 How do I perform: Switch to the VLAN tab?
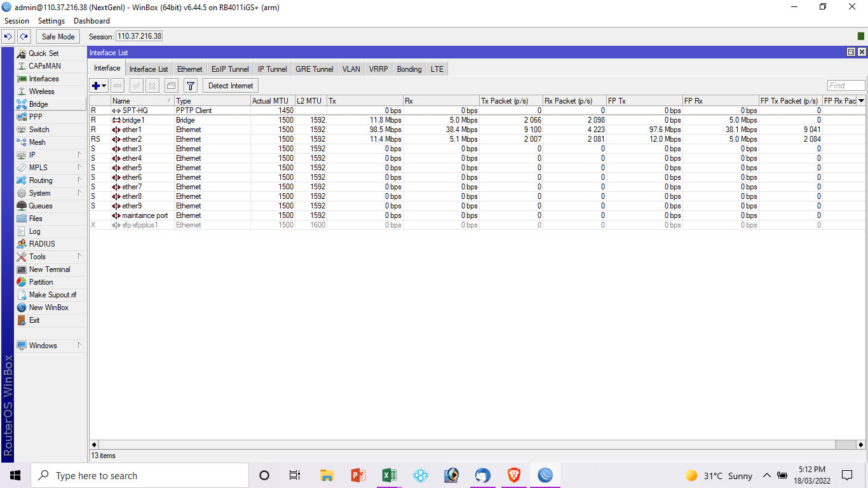(x=351, y=69)
